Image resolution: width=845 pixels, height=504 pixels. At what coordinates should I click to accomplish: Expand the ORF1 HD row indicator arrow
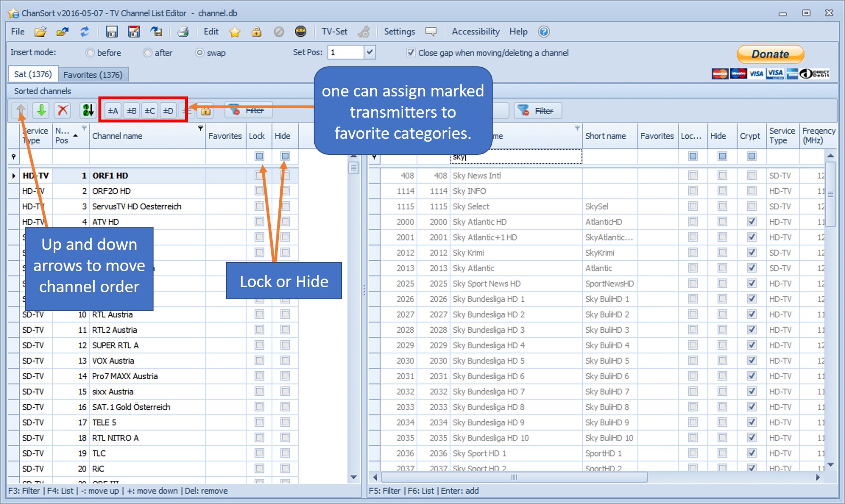click(x=14, y=176)
